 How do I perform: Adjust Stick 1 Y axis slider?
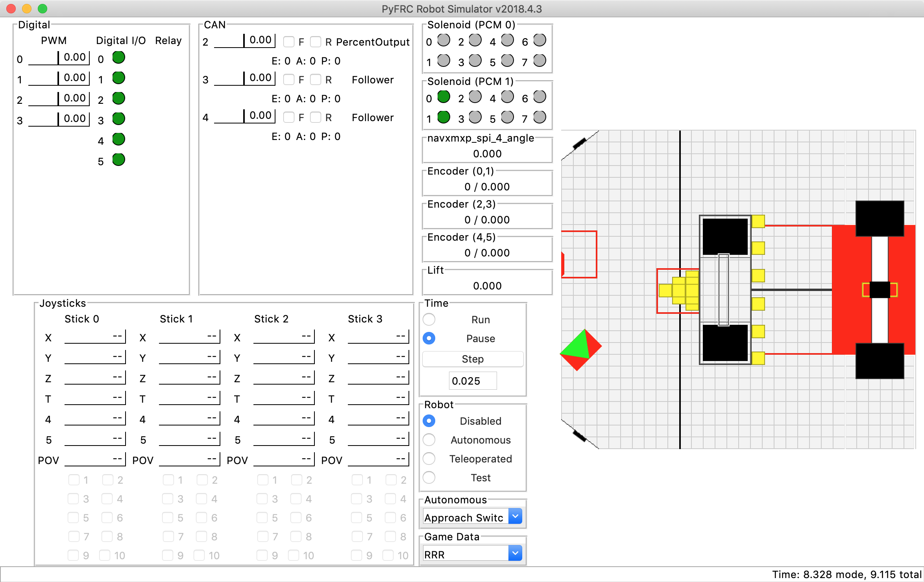click(x=189, y=357)
